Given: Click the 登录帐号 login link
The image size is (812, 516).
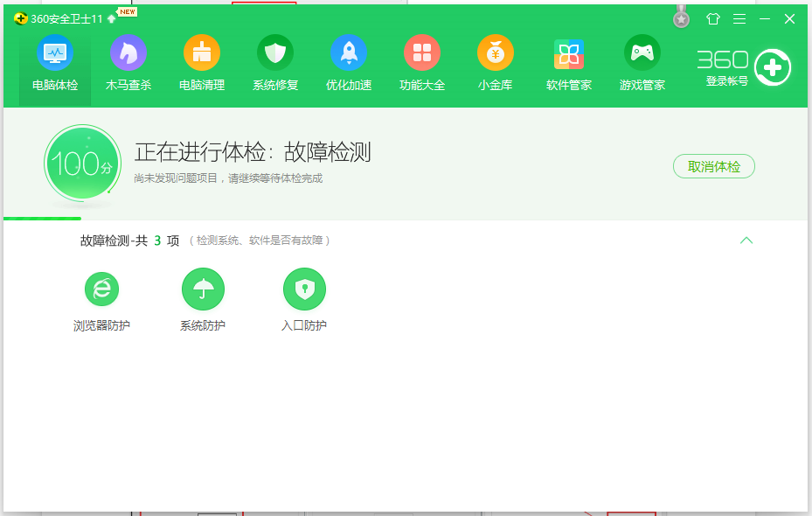Looking at the screenshot, I should [726, 81].
